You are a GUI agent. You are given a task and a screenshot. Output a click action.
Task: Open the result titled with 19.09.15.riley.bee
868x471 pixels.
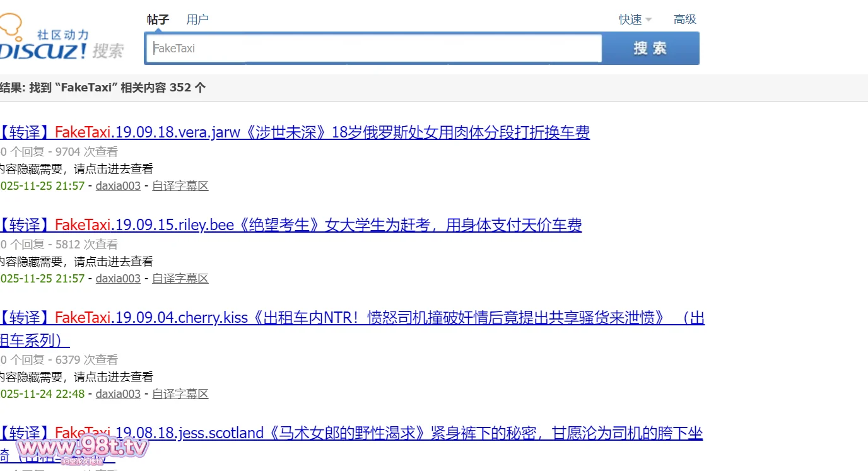point(290,225)
